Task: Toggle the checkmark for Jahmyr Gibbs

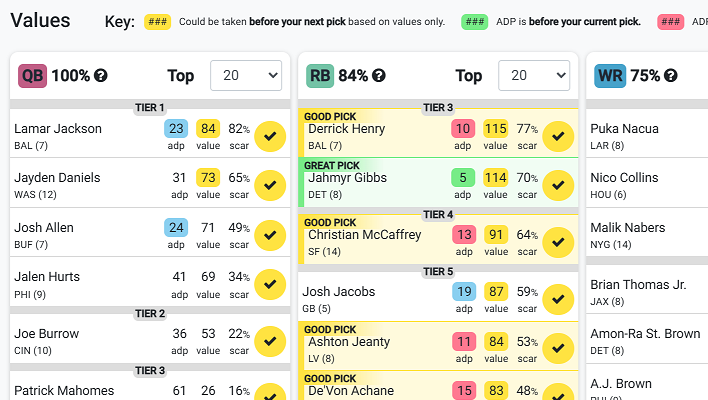Action: point(558,185)
